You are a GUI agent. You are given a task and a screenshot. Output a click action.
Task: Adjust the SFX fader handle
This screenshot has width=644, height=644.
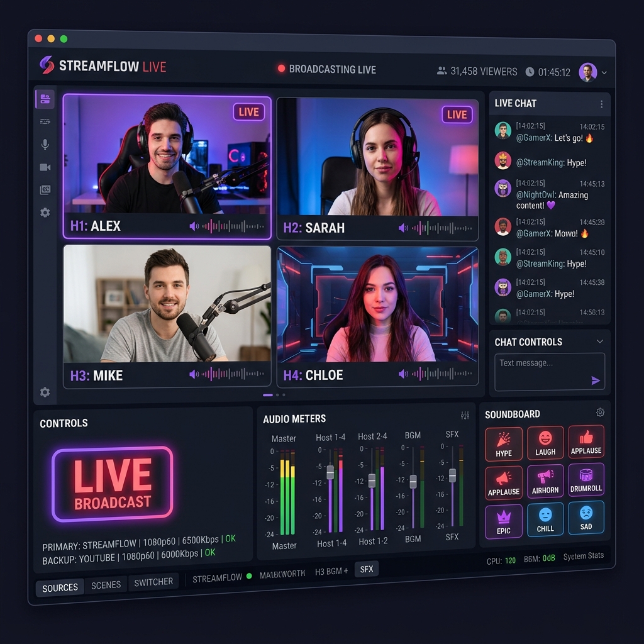pyautogui.click(x=452, y=475)
